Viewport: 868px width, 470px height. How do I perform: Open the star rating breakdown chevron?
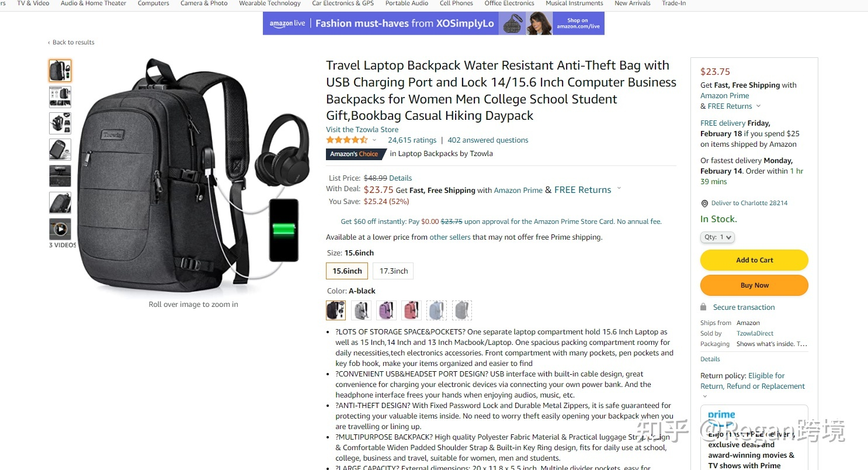click(374, 140)
